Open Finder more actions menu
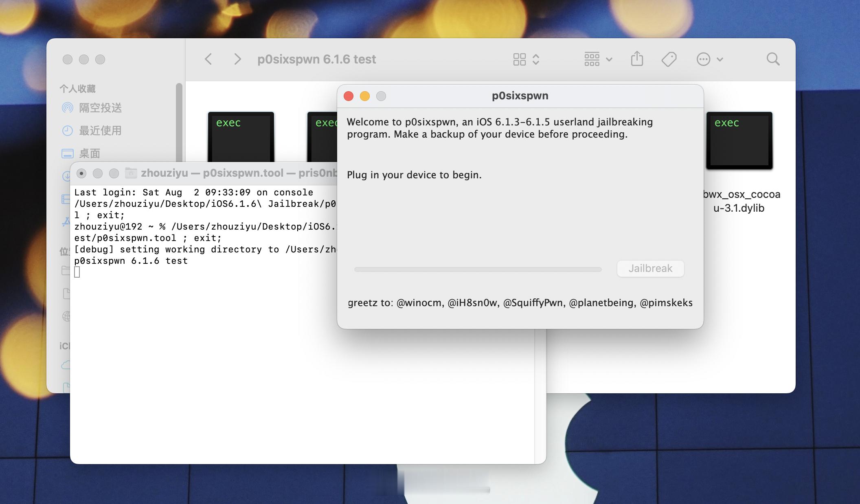 tap(710, 59)
